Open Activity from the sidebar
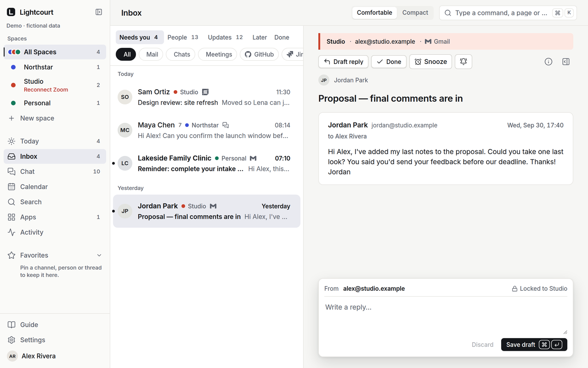 [55, 232]
